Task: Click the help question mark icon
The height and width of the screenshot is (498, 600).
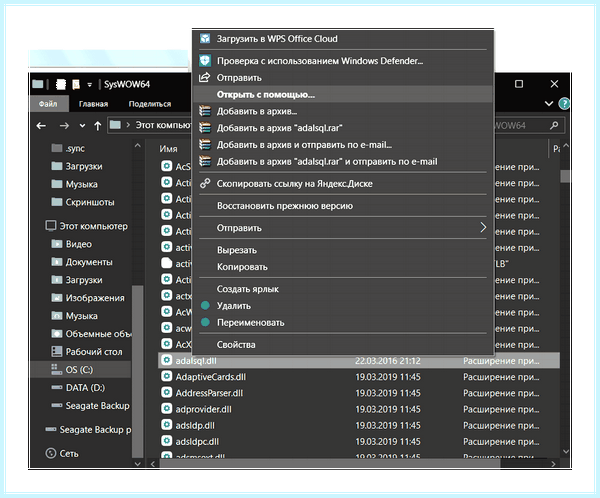Action: point(564,103)
